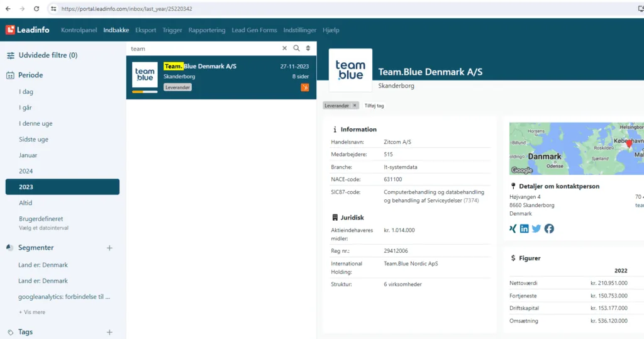This screenshot has width=644, height=339.
Task: Open Udvidede filtre (0)
Action: pos(48,55)
